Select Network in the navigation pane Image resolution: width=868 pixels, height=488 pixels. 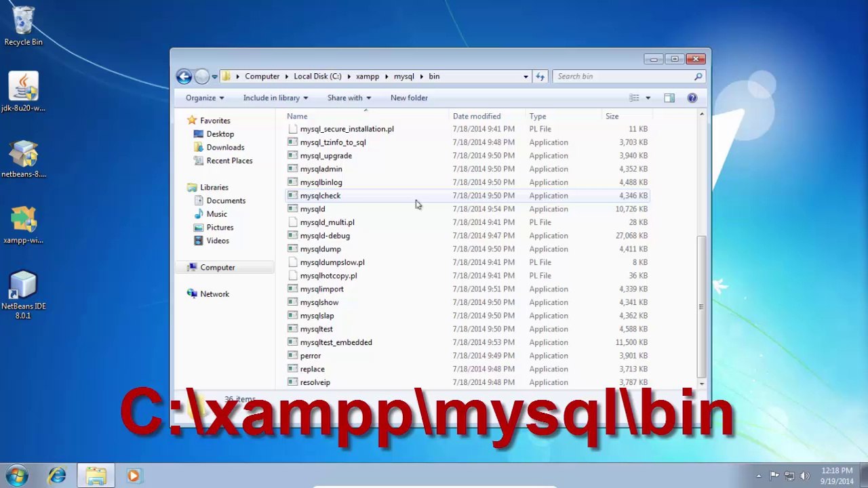pos(214,294)
